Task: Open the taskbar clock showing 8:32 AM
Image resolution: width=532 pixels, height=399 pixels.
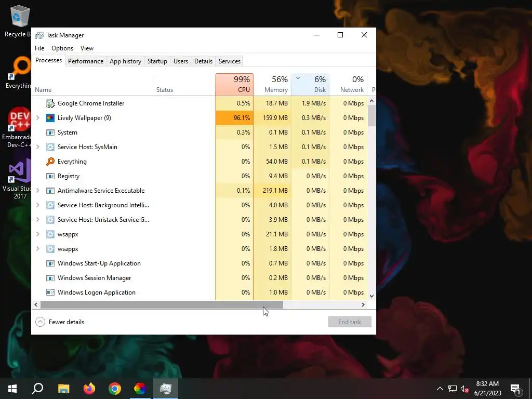Action: pos(487,389)
